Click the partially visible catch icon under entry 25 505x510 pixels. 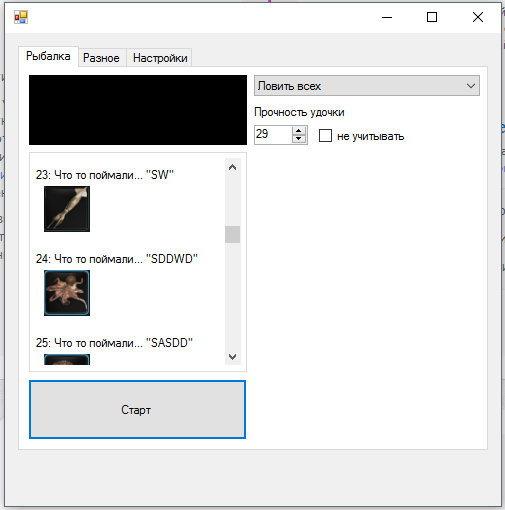point(67,359)
